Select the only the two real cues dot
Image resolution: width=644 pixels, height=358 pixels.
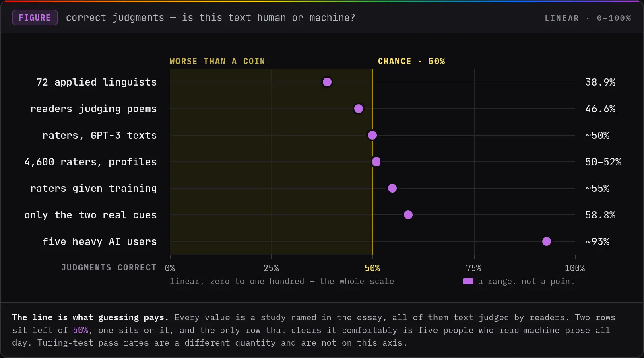[408, 215]
